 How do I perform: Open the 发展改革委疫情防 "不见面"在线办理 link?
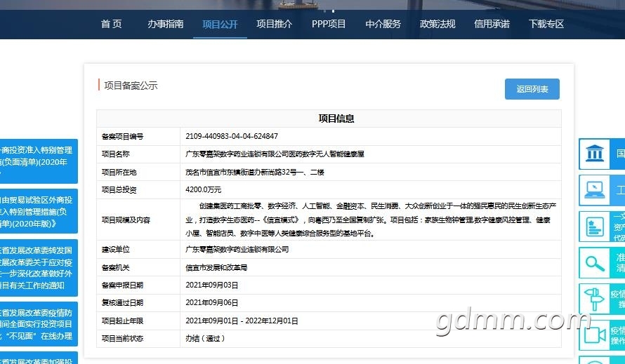pos(39,324)
